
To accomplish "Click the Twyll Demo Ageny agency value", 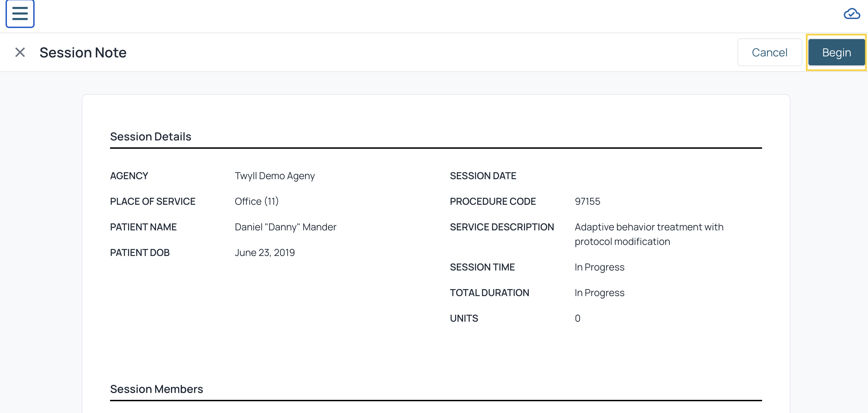I will point(275,176).
